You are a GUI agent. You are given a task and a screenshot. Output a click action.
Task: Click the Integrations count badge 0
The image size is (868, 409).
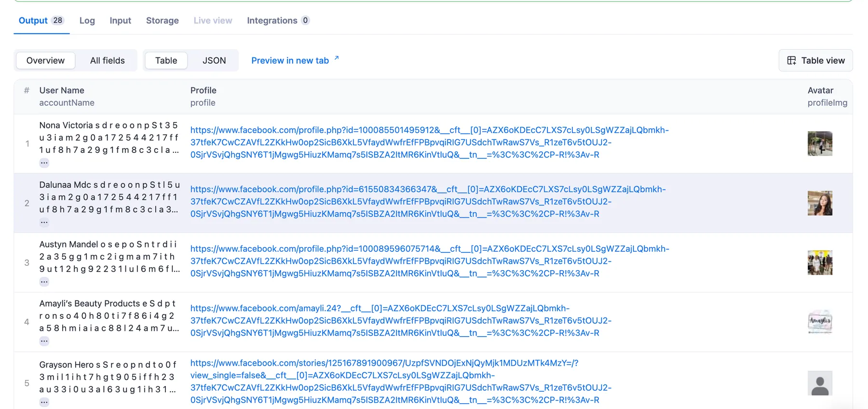[305, 20]
